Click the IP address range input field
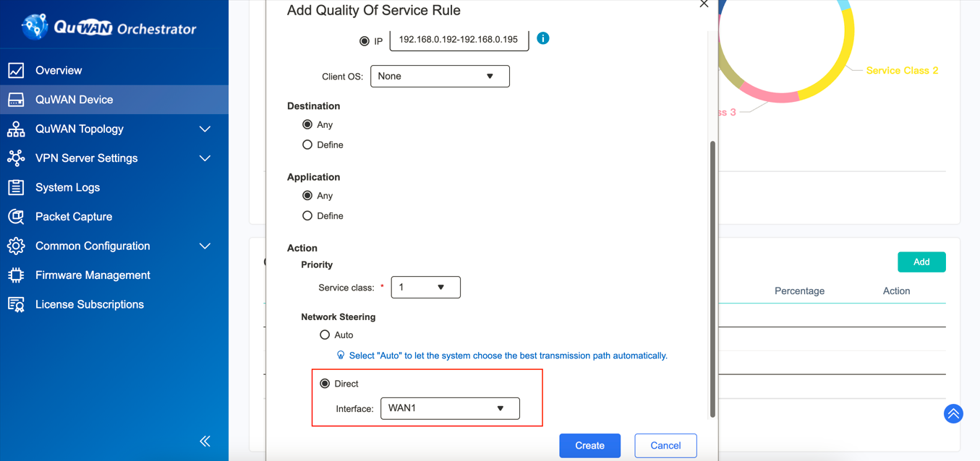Image resolution: width=980 pixels, height=461 pixels. 459,40
